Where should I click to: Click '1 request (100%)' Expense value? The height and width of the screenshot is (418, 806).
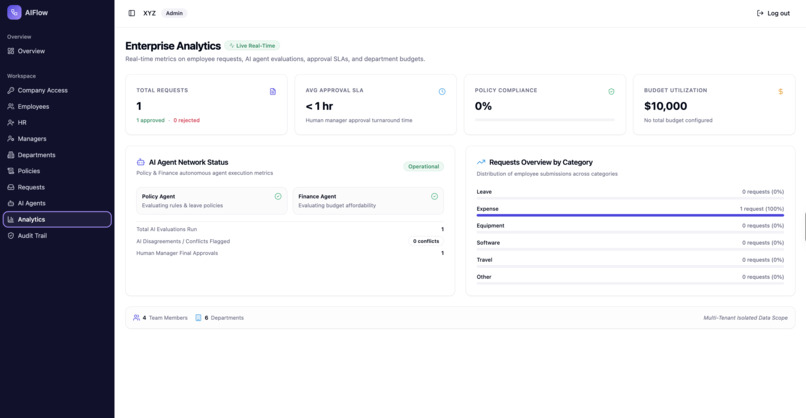[x=762, y=209]
